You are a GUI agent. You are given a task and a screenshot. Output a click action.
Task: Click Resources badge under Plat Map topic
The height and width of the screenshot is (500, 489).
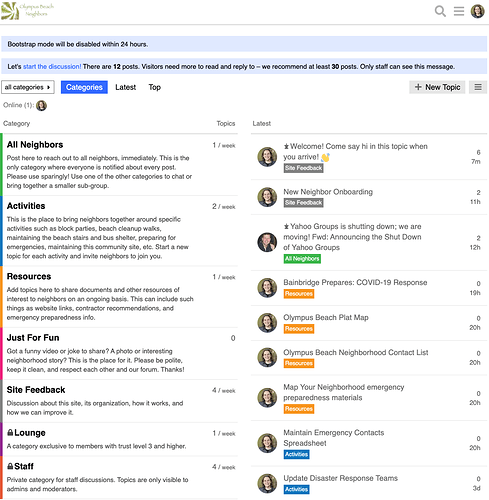pyautogui.click(x=299, y=329)
